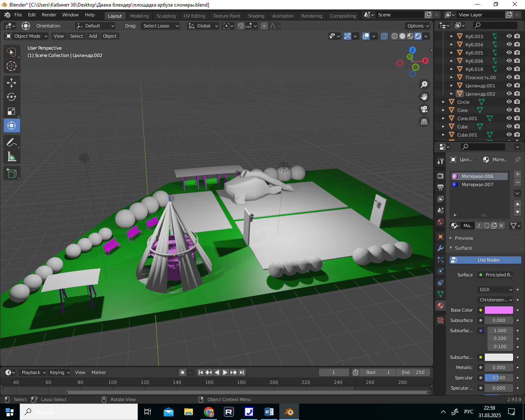
Task: Click the camera view icon in viewport
Action: [424, 109]
